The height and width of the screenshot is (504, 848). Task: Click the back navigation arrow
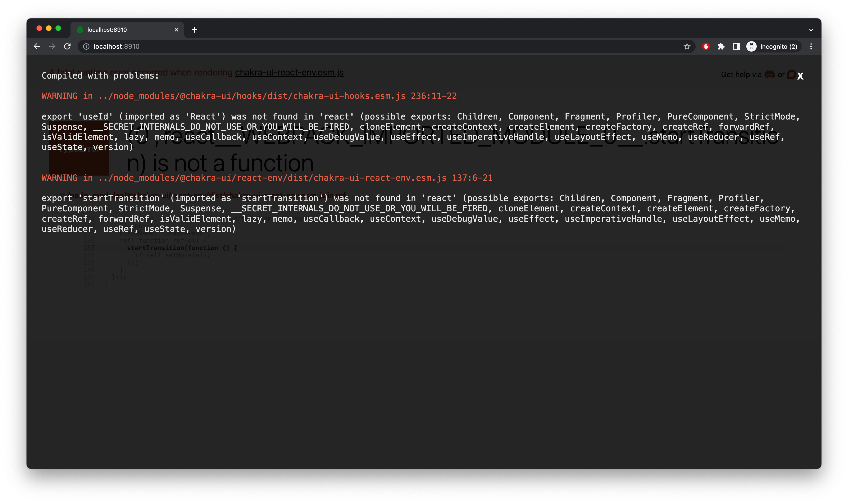[x=37, y=47]
